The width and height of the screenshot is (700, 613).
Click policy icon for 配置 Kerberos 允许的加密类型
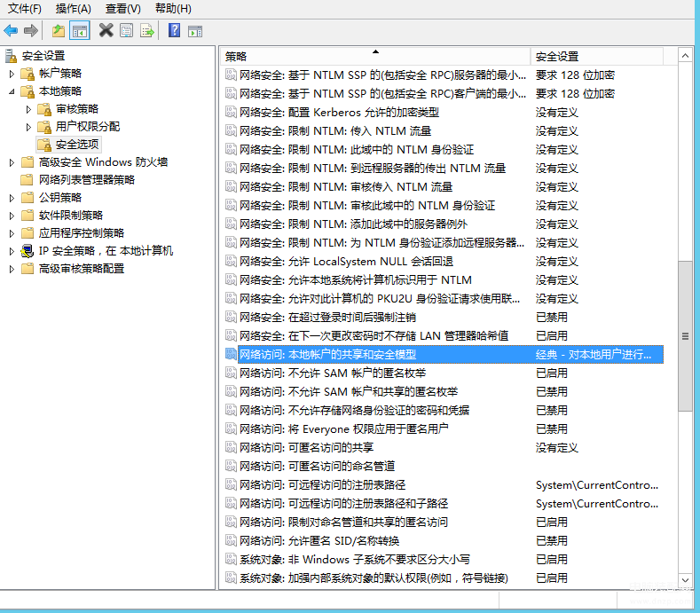pyautogui.click(x=231, y=112)
